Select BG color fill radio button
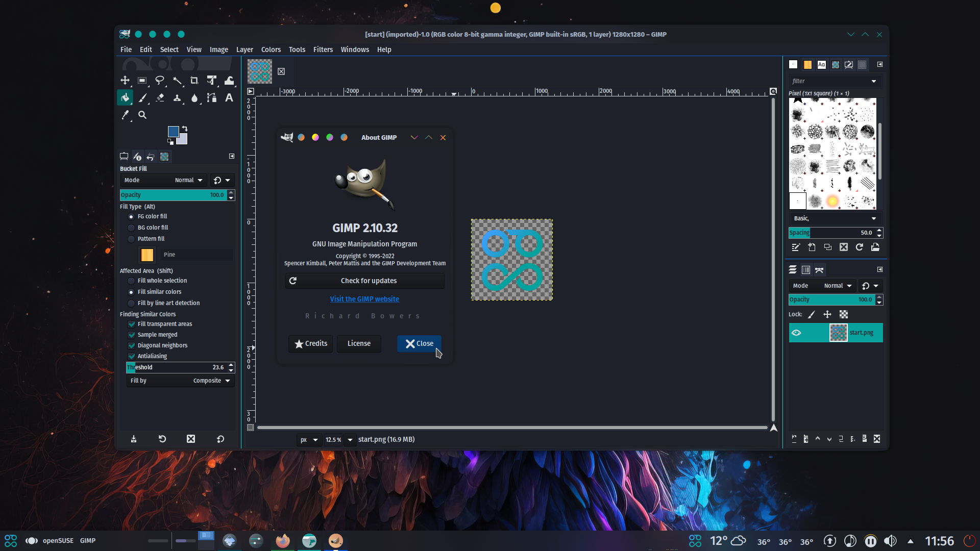 point(131,228)
